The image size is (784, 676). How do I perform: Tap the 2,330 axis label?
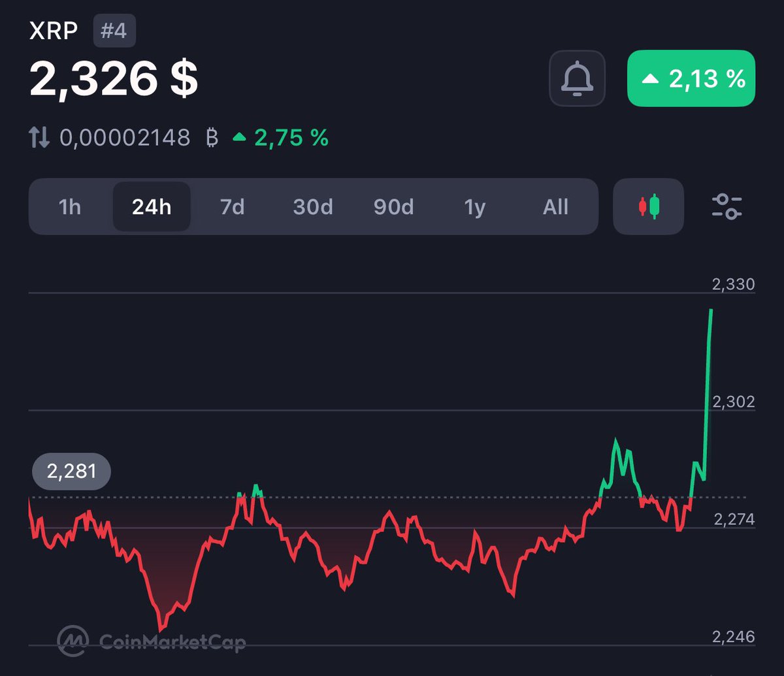coord(733,284)
